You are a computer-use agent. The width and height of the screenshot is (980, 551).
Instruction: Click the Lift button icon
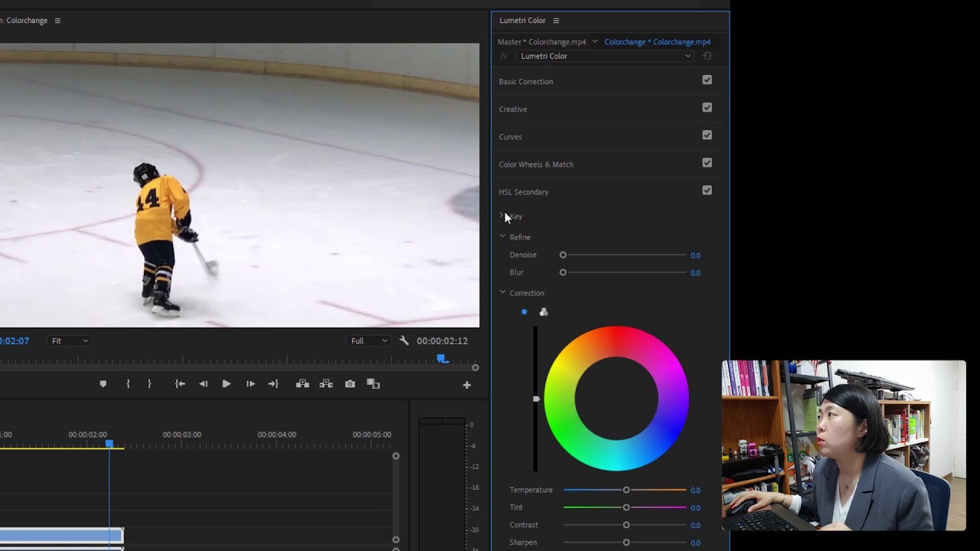pyautogui.click(x=302, y=384)
